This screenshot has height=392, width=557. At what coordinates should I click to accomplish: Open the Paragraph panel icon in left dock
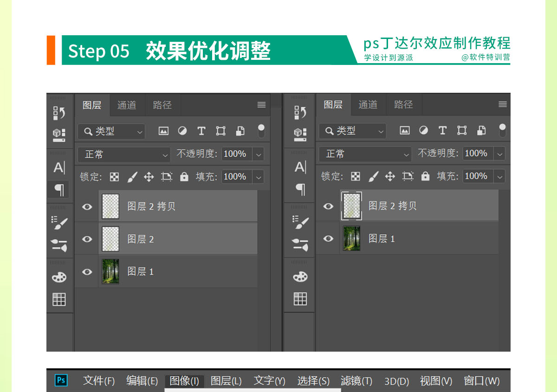(x=59, y=189)
